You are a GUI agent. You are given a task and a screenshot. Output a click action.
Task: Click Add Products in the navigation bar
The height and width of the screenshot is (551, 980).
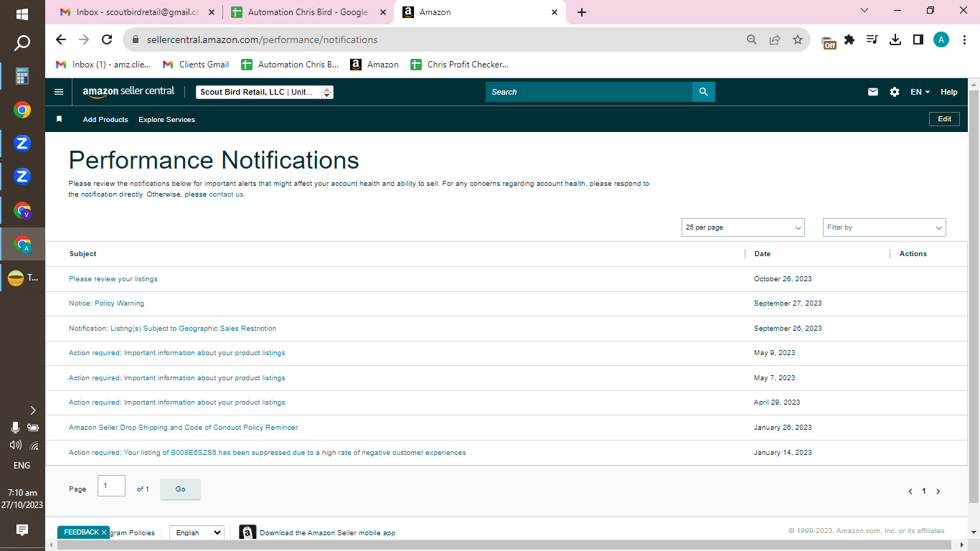(x=105, y=119)
